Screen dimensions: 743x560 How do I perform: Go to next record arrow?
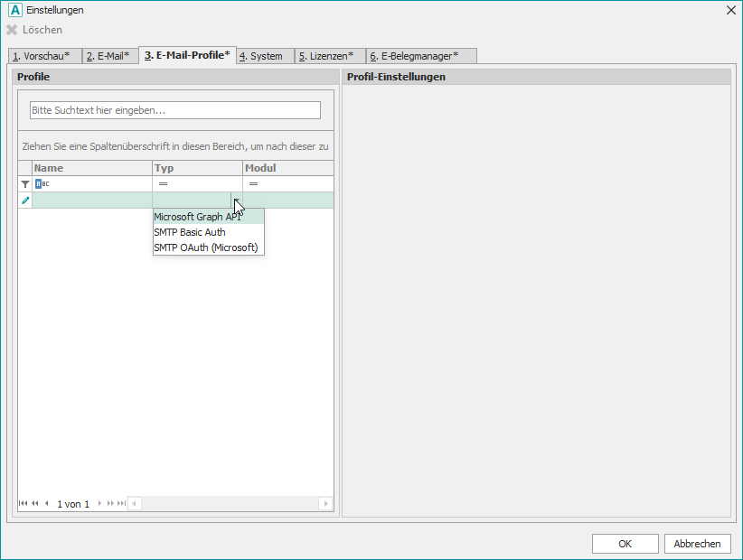click(99, 503)
